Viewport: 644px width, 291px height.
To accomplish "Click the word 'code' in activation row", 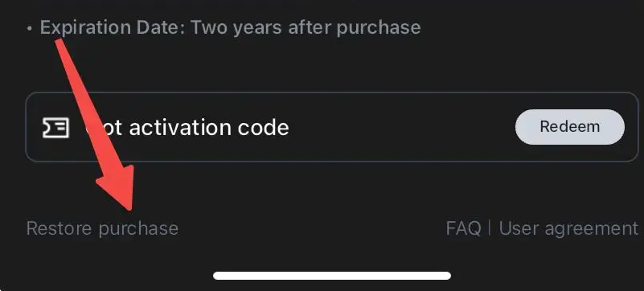I will click(263, 127).
